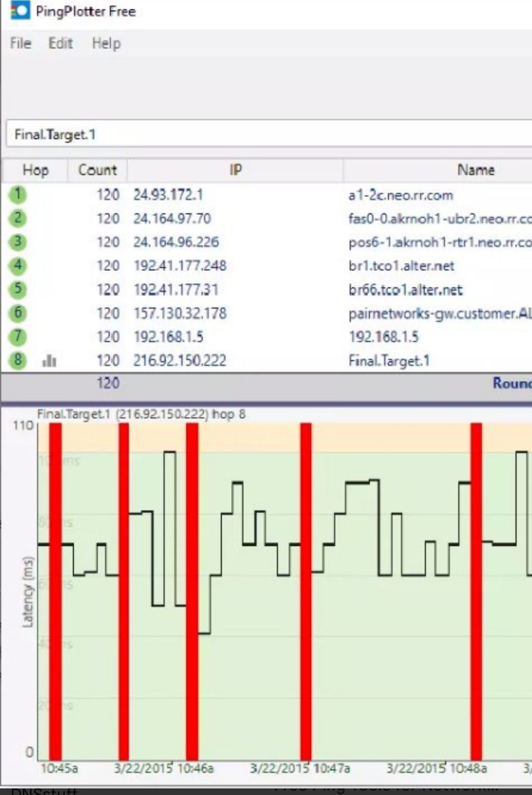The height and width of the screenshot is (795, 532).
Task: Select the hop 1 green circle icon
Action: pyautogui.click(x=18, y=194)
